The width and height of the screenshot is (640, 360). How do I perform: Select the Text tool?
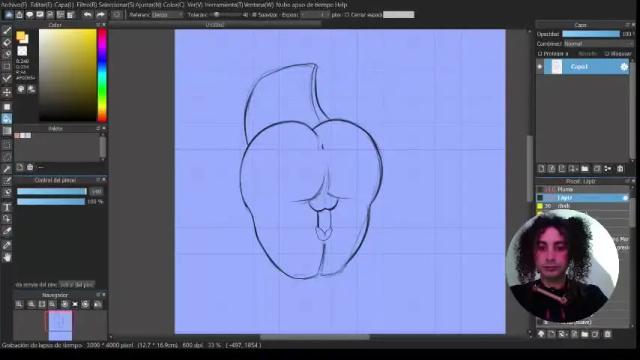(x=7, y=207)
